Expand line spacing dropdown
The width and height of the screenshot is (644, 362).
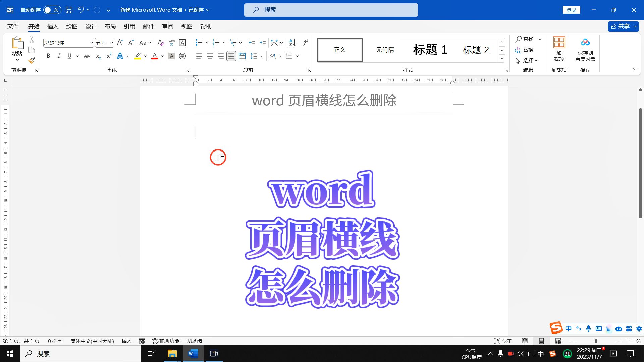click(x=261, y=56)
